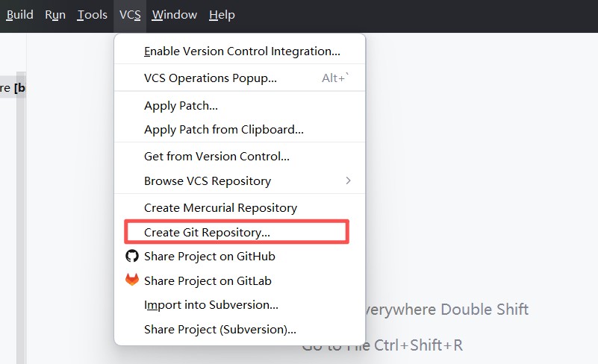Open the Help menu
This screenshot has width=598, height=364.
(222, 15)
